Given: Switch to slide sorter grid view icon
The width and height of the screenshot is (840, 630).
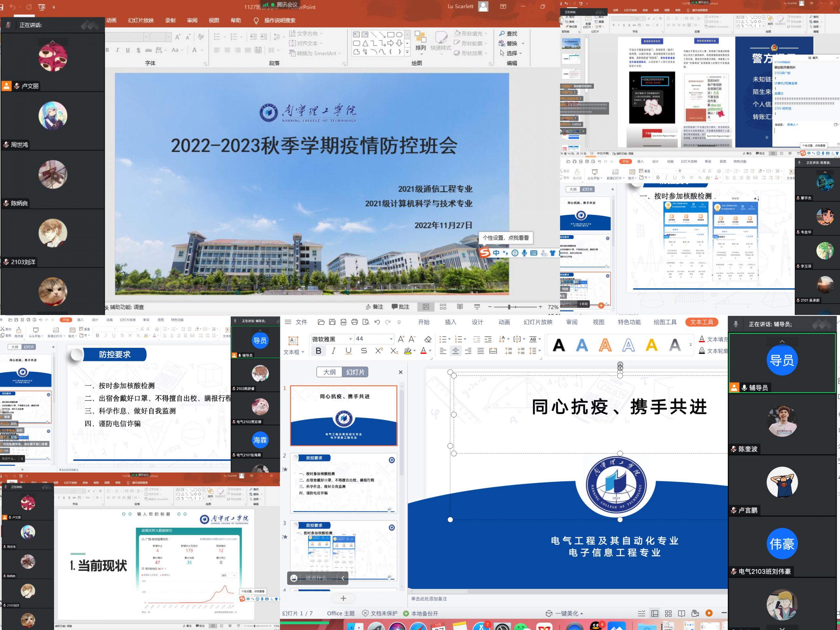Looking at the screenshot, I should click(x=668, y=613).
